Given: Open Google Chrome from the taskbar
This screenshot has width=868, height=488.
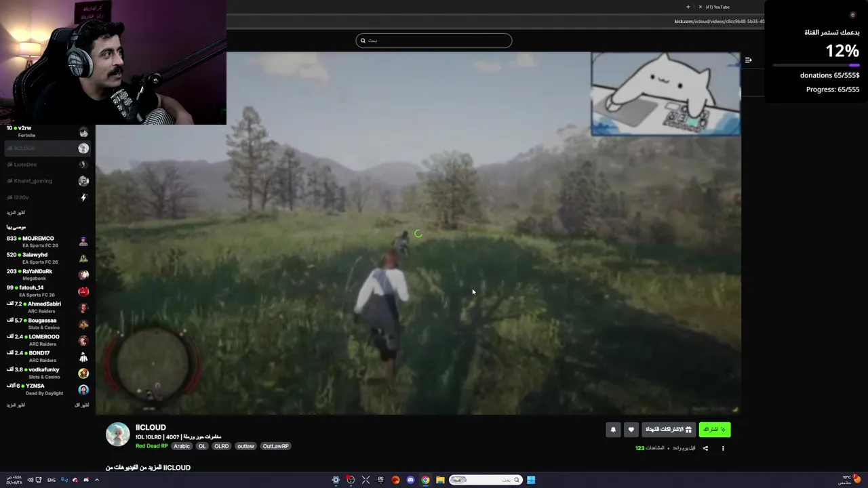Looking at the screenshot, I should point(425,480).
